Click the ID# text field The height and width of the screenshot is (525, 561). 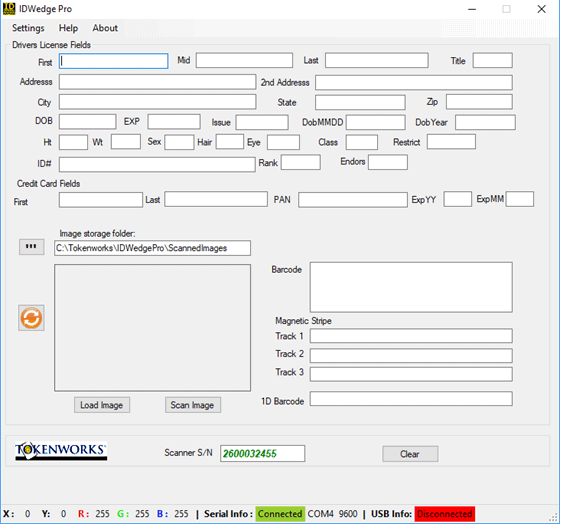(x=157, y=165)
